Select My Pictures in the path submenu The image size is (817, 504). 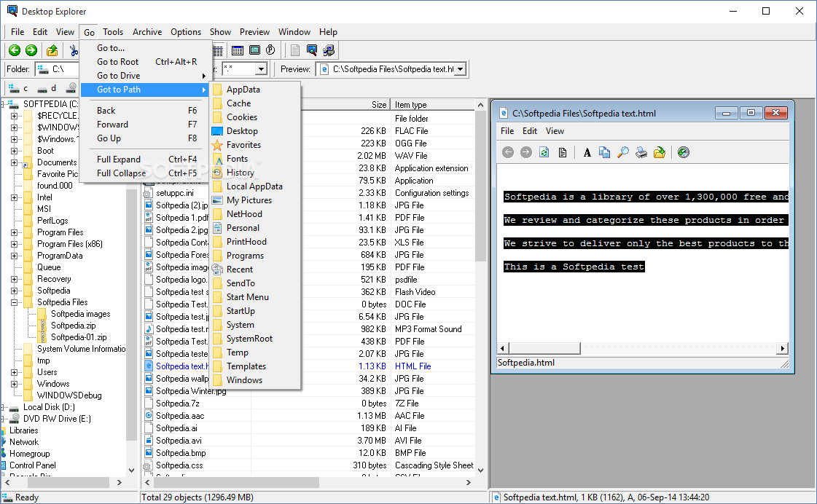tap(255, 200)
